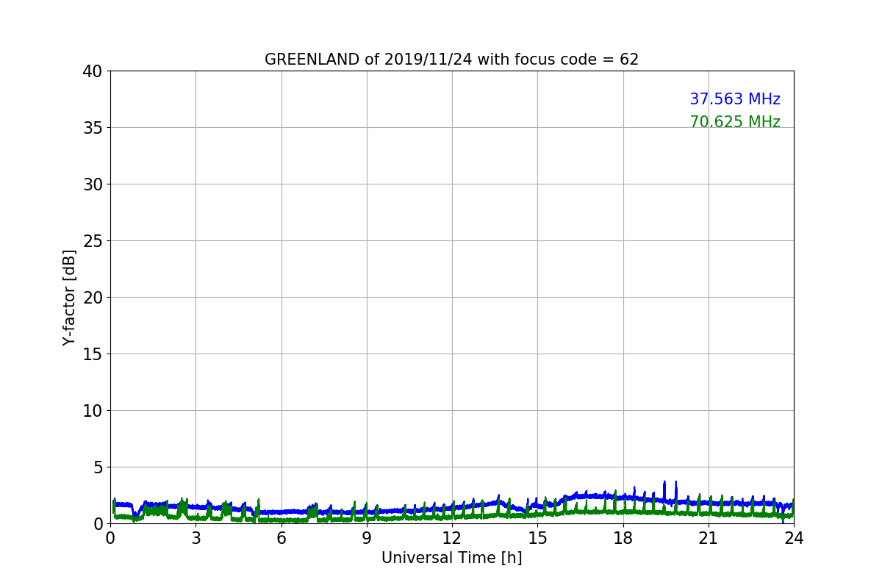This screenshot has height=588, width=882.
Task: Click the Y-factor [dB] axis label
Action: point(69,297)
